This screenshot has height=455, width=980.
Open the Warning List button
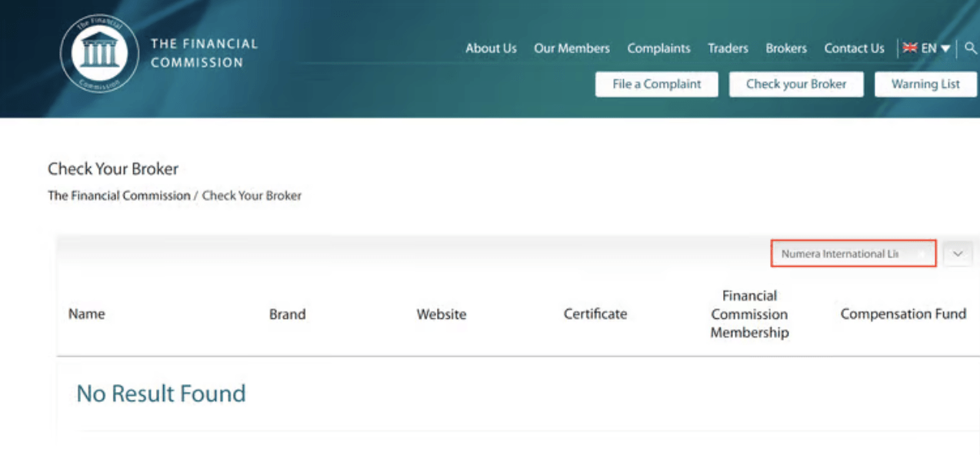click(925, 85)
